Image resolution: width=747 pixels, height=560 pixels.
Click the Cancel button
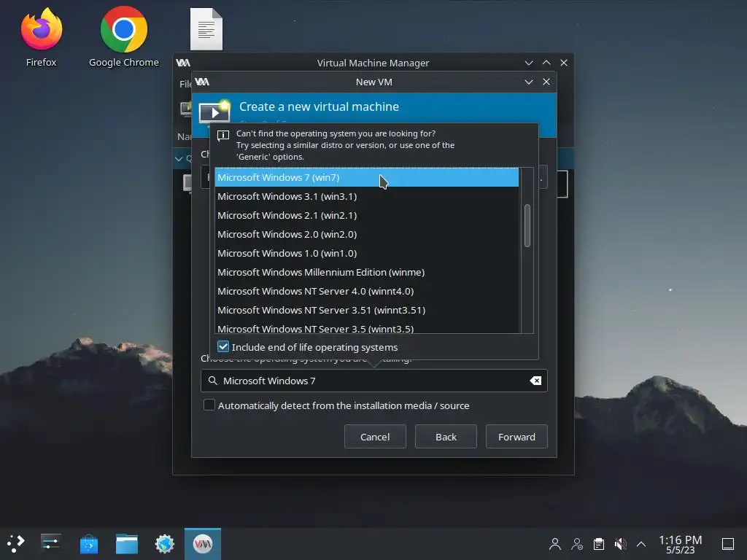click(375, 436)
